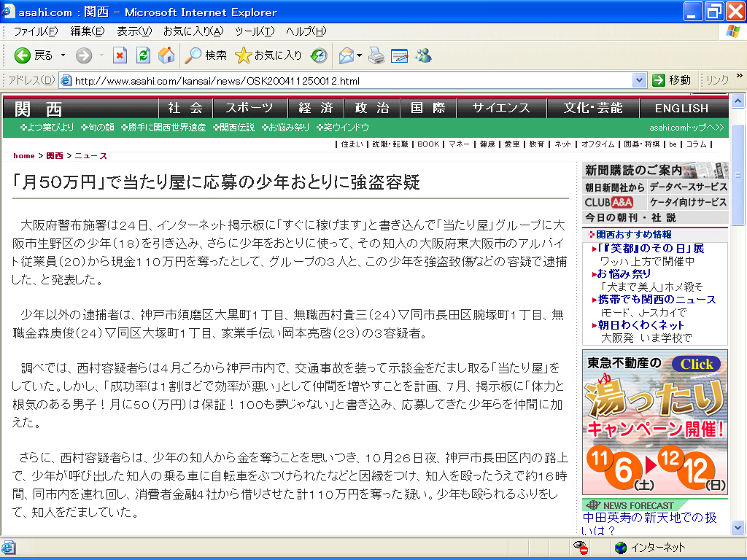Expand the Back button history dropdown
Screen dimensions: 747x560
pos(63,55)
